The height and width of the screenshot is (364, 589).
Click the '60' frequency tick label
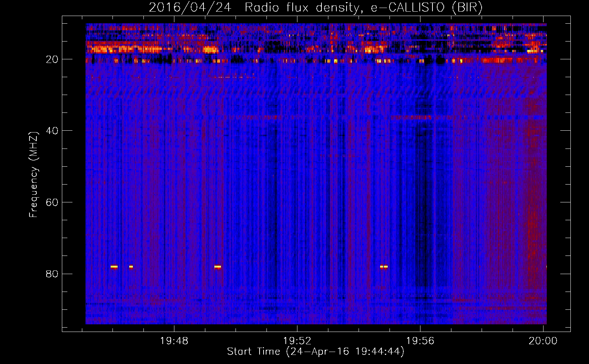tap(52, 202)
